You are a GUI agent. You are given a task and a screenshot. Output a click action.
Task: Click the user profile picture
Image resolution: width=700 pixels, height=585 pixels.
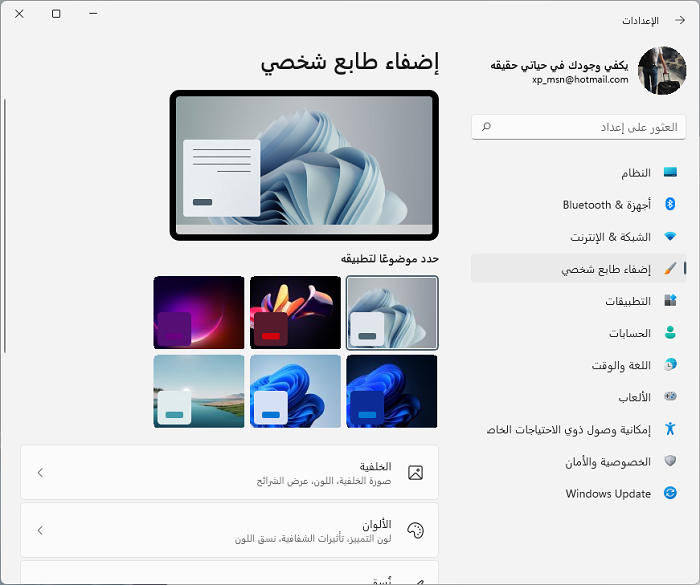click(662, 70)
